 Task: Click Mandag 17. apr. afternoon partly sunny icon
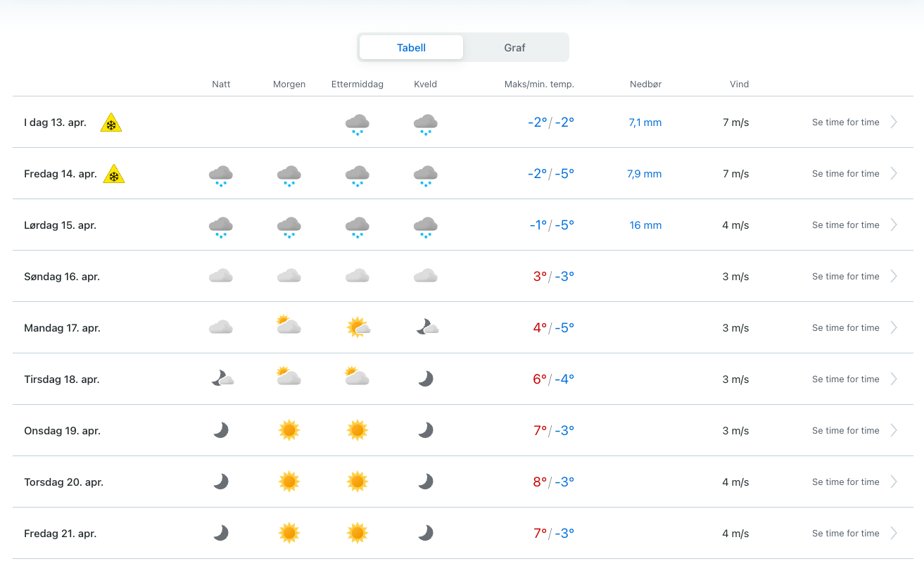click(357, 327)
